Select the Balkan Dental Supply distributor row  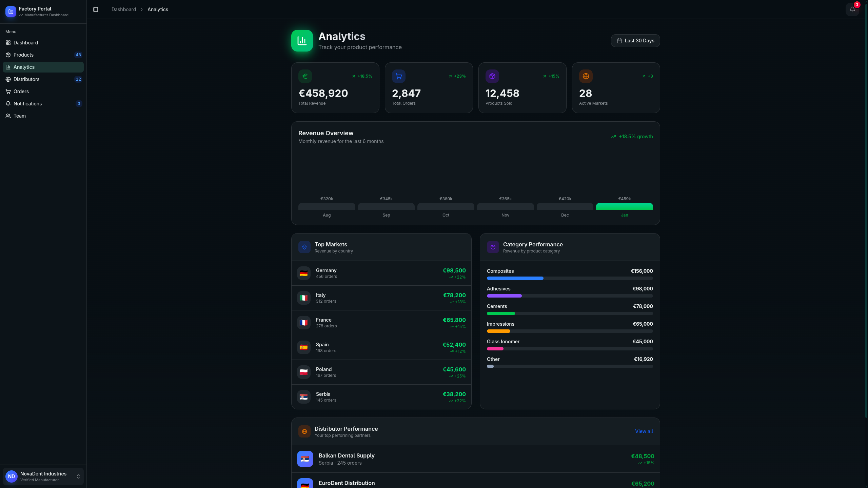475,459
